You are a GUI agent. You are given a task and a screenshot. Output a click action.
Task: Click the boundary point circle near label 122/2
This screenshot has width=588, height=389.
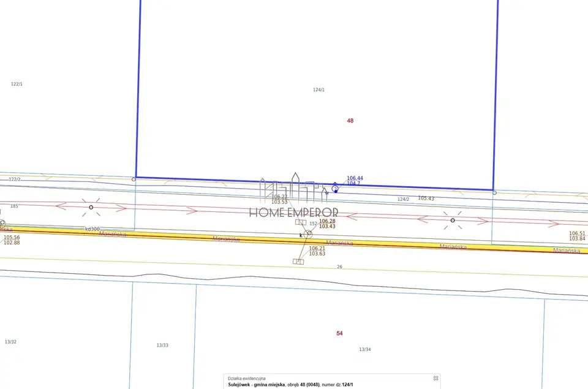click(134, 179)
